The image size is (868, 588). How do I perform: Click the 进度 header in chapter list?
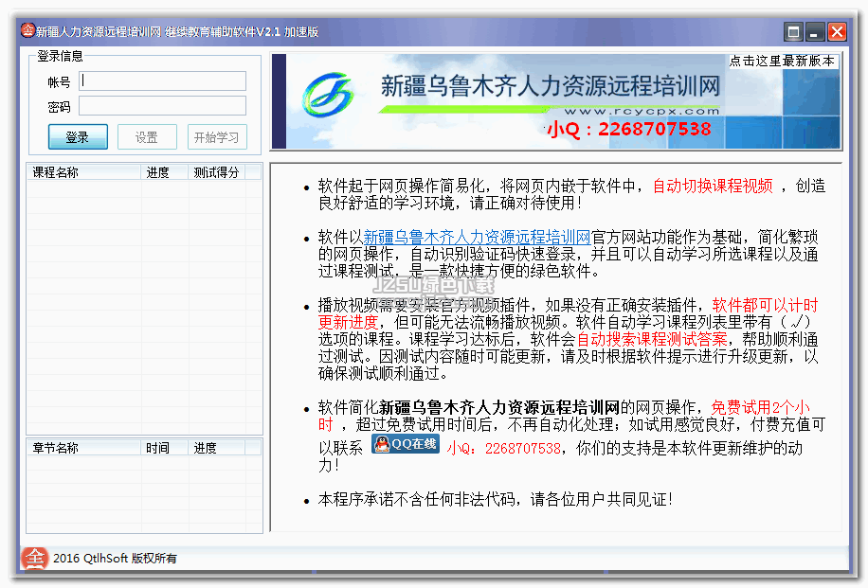click(216, 448)
